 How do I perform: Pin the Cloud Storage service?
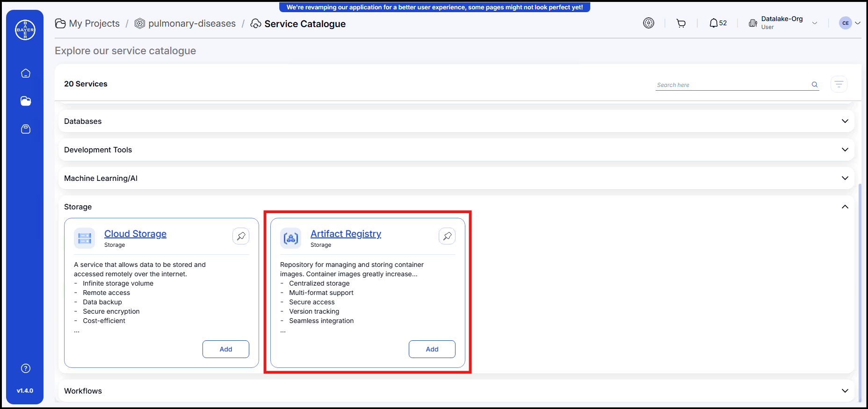[x=241, y=236]
